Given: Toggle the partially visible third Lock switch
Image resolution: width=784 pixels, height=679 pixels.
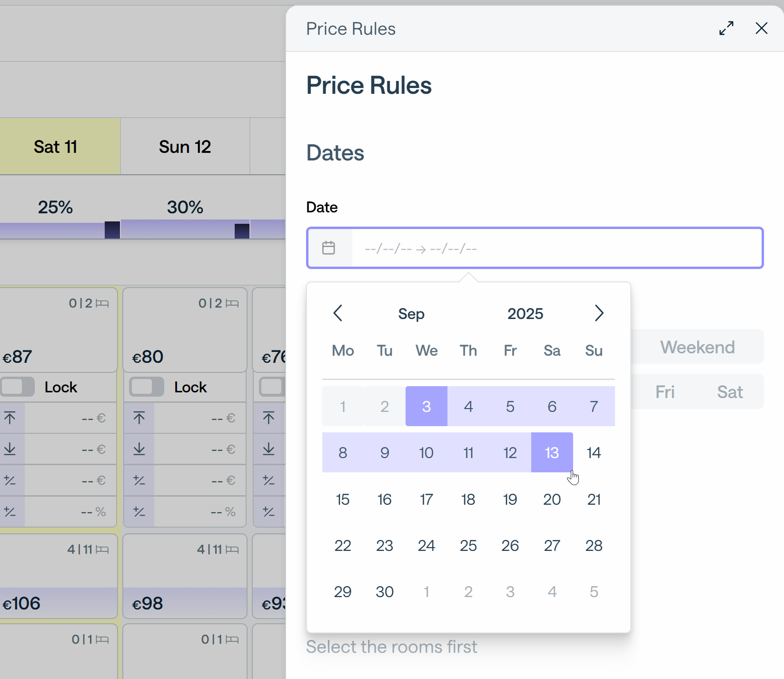Looking at the screenshot, I should click(x=272, y=387).
